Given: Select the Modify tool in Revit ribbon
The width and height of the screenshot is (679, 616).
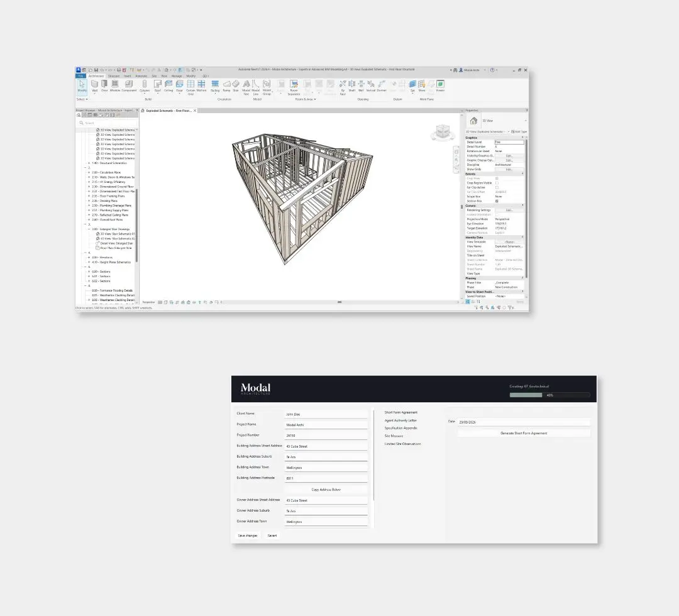Looking at the screenshot, I should tap(82, 86).
